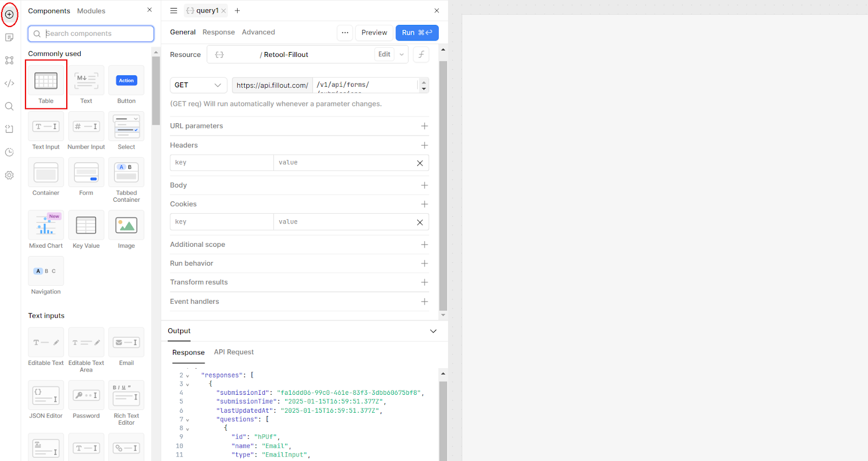This screenshot has height=461, width=868.
Task: Switch to the Modules tab
Action: [x=91, y=11]
